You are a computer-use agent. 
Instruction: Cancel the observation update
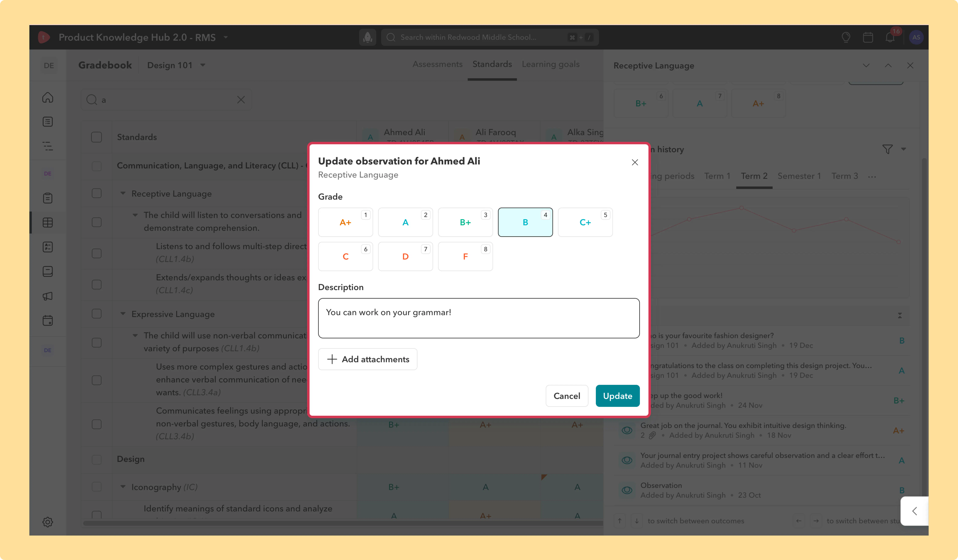coord(567,396)
